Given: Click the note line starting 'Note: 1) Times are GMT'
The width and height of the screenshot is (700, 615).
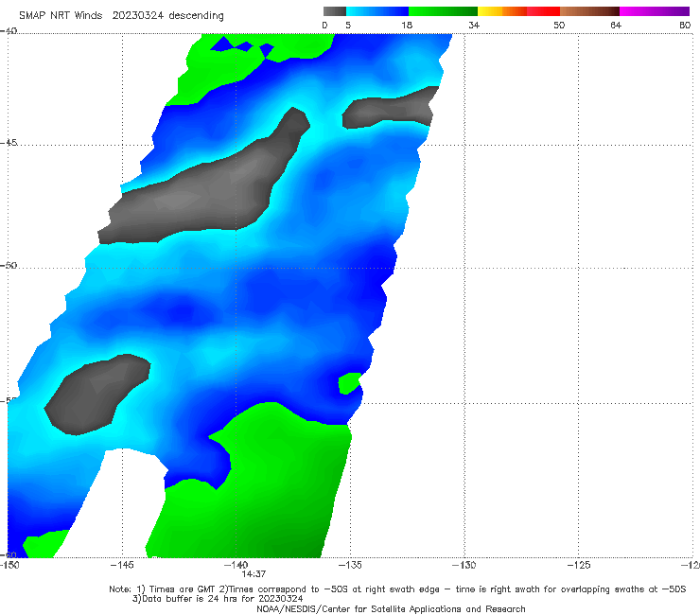Looking at the screenshot, I should click(397, 589).
